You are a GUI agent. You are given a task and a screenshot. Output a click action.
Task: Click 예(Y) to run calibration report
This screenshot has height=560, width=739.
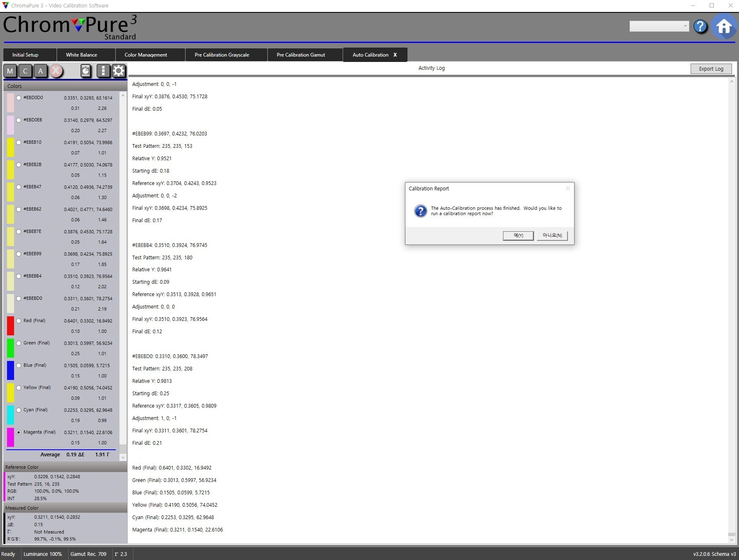(x=518, y=235)
